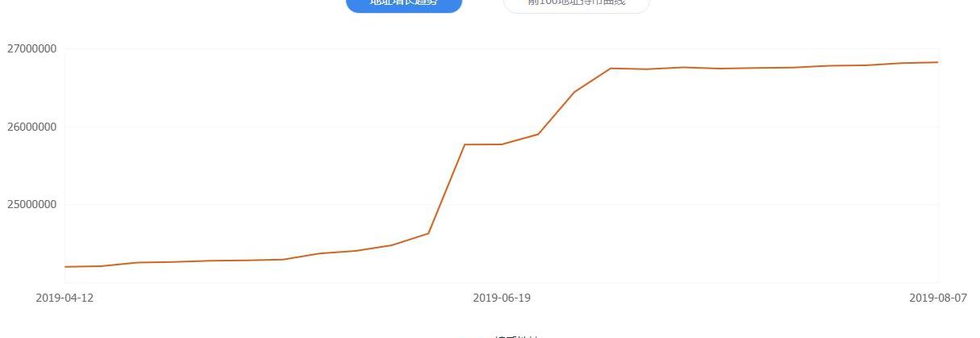Click the line's starting point at far left

pyautogui.click(x=65, y=266)
